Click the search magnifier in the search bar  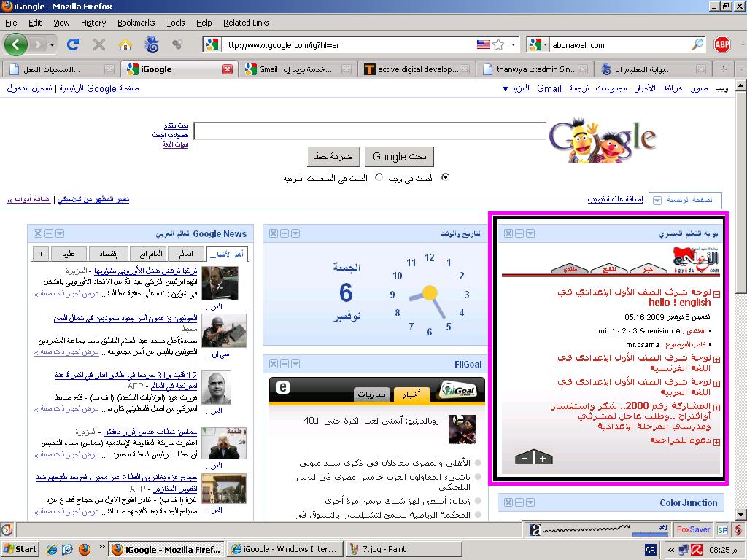click(x=697, y=44)
